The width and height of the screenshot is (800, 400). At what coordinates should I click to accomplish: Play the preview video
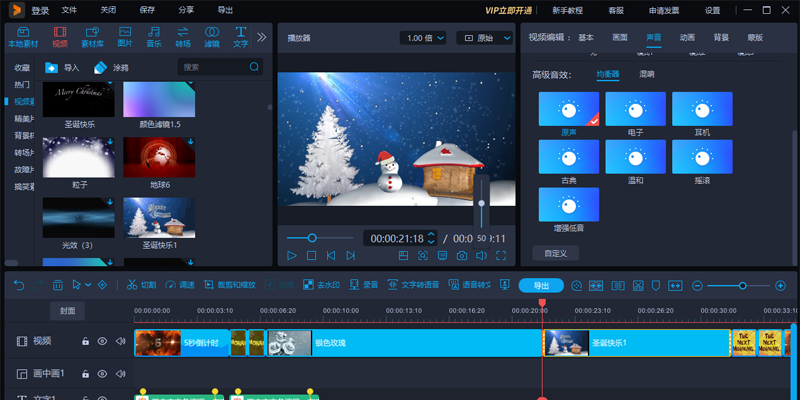point(292,256)
